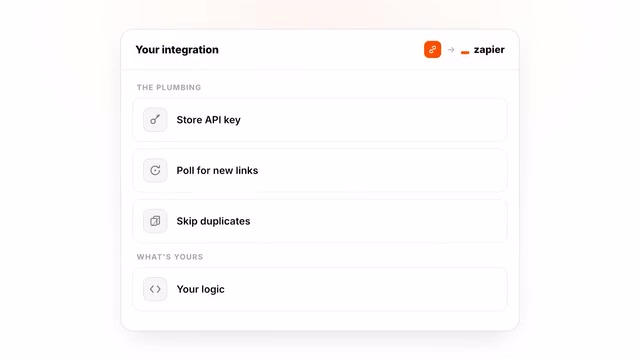Screen dimensions: 640x360
Task: Click the zapier wordmark text
Action: pos(489,50)
